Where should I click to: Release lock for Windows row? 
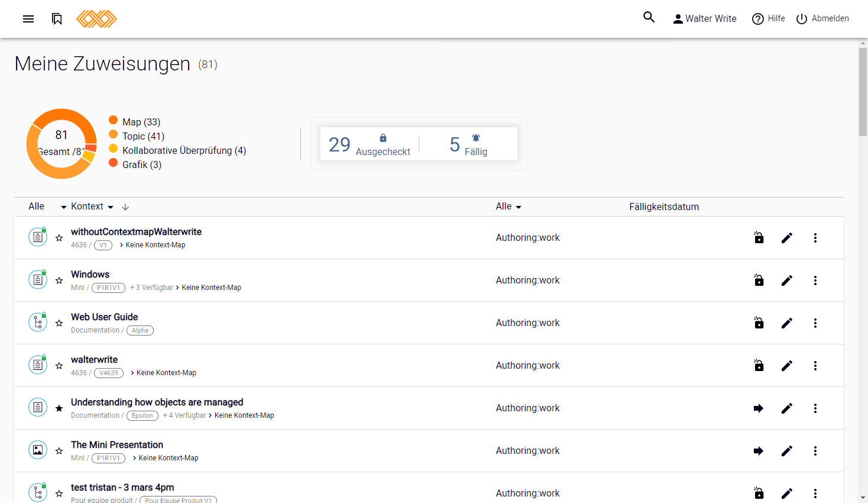[759, 280]
